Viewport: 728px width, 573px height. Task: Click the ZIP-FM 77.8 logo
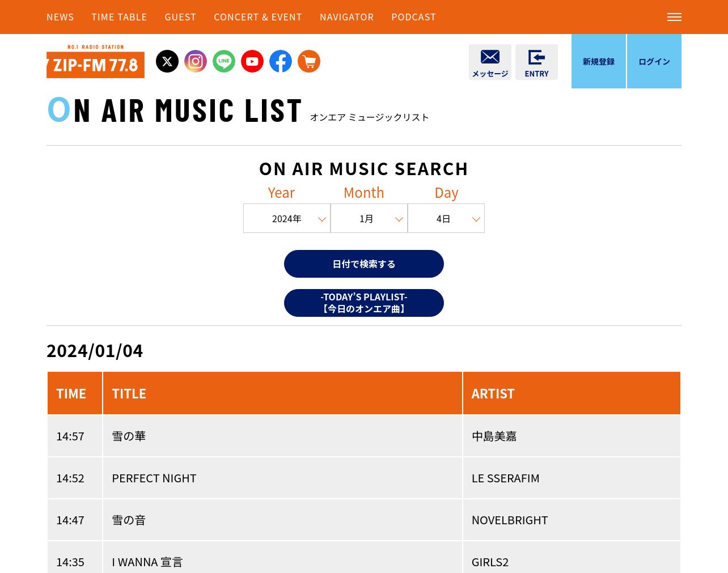tap(95, 61)
